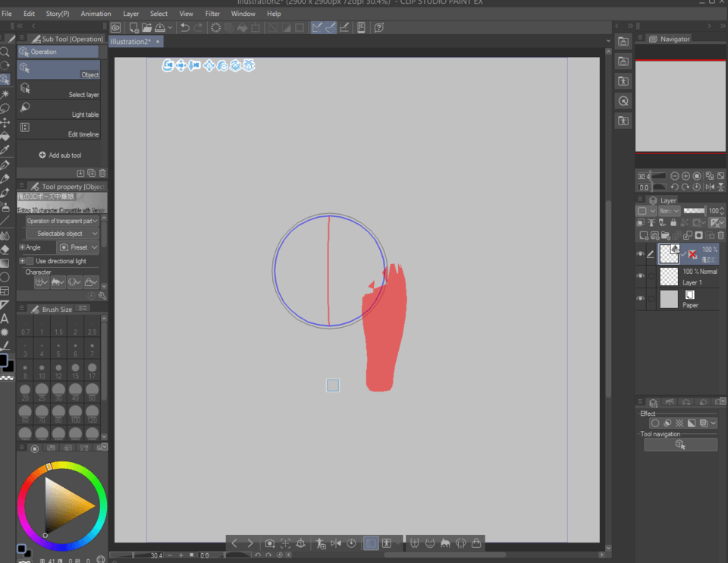Image resolution: width=728 pixels, height=563 pixels.
Task: Open the help question mark icon
Action: [x=379, y=28]
